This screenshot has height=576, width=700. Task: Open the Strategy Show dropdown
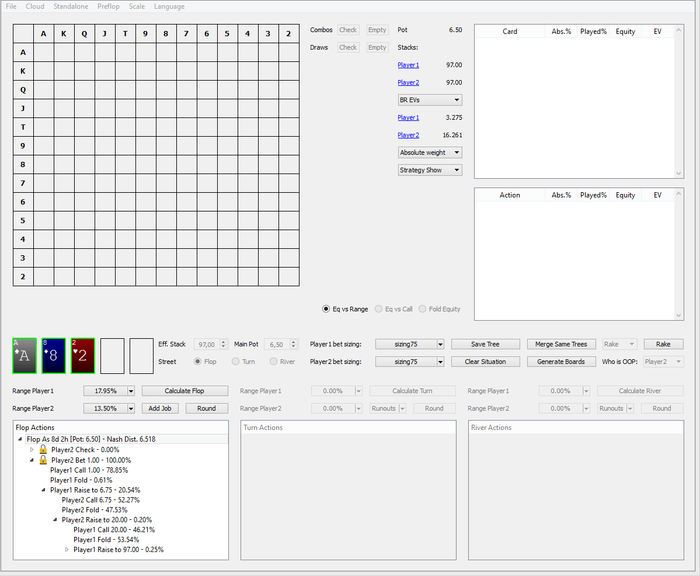(430, 170)
